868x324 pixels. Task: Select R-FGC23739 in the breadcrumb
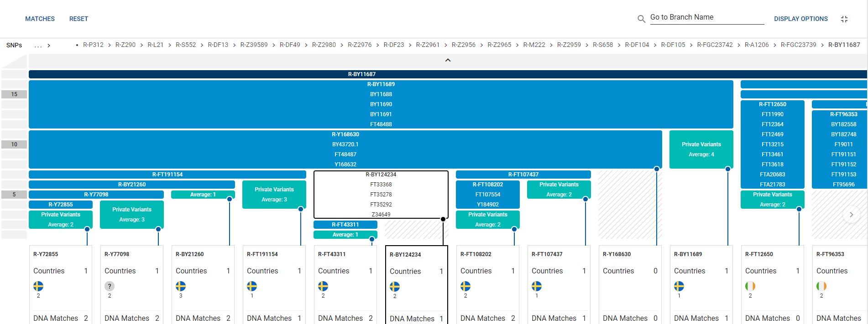point(799,45)
